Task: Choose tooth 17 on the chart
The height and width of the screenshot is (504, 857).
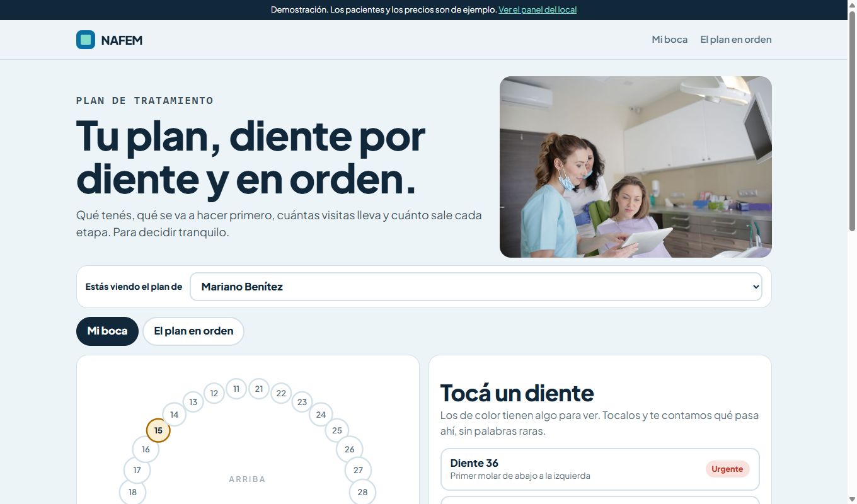Action: (137, 470)
